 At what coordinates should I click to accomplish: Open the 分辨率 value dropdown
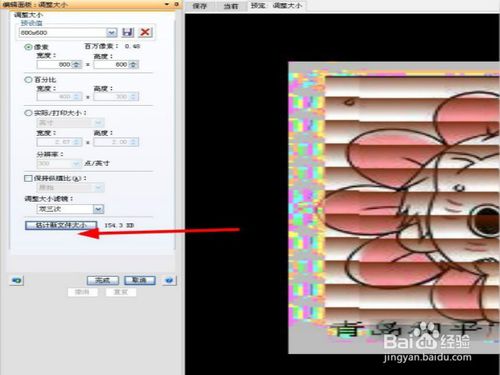(76, 163)
